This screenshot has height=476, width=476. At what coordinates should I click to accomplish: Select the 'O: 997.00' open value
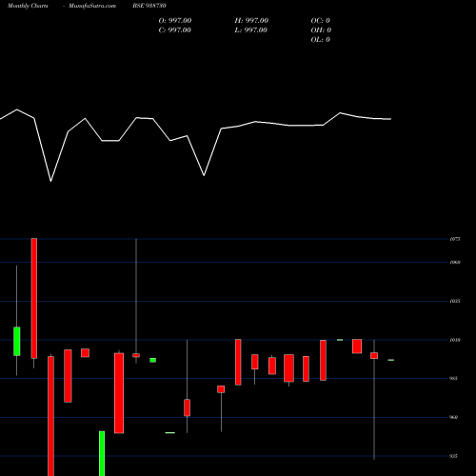[x=175, y=21]
